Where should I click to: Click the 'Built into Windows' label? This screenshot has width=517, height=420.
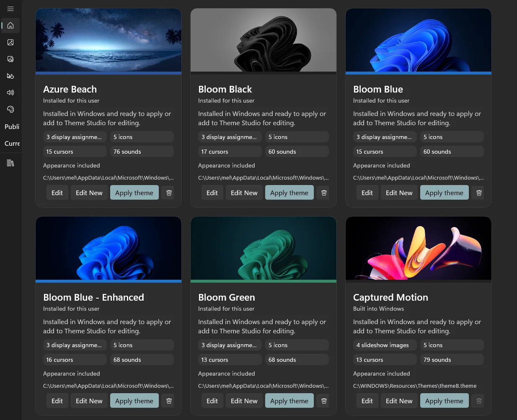[378, 309]
